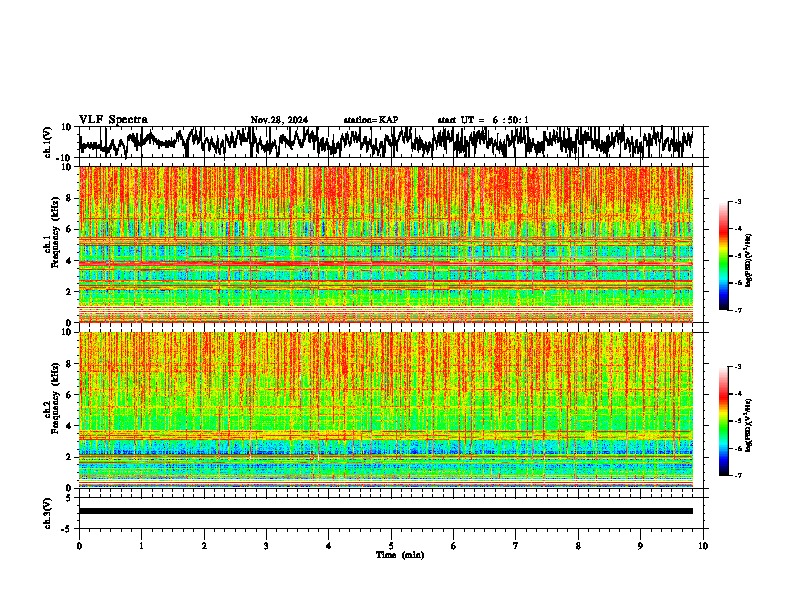Screen dimensions: 792x612
Task: Click time axis tick label '1'
Action: [141, 546]
